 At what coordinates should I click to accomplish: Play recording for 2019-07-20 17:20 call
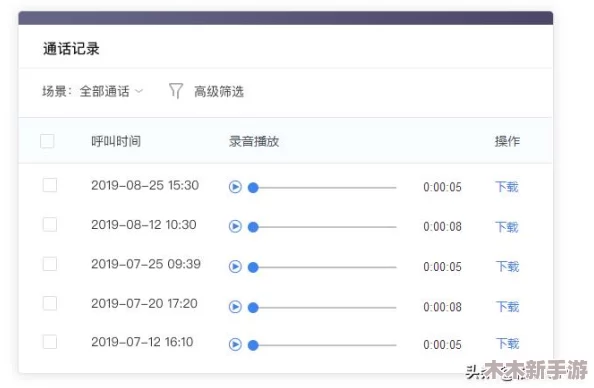click(x=235, y=307)
